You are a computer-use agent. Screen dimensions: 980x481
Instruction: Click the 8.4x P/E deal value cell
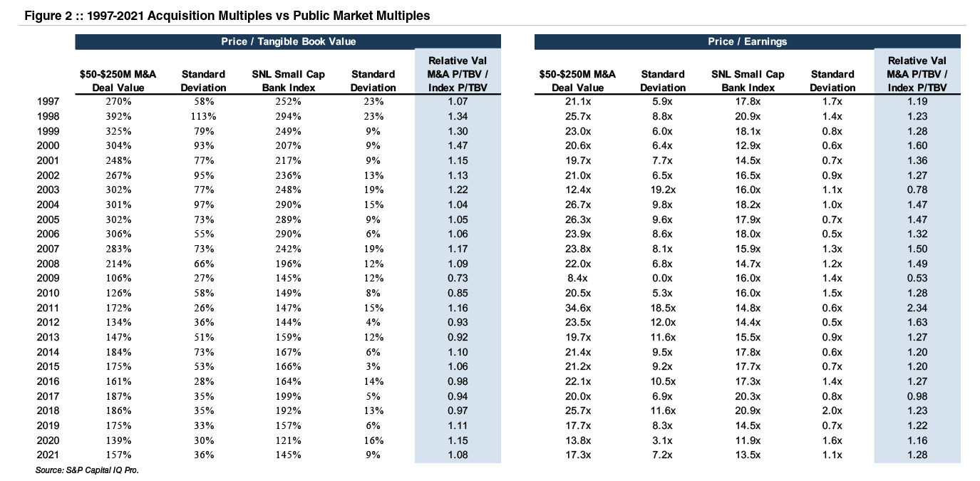pos(577,278)
